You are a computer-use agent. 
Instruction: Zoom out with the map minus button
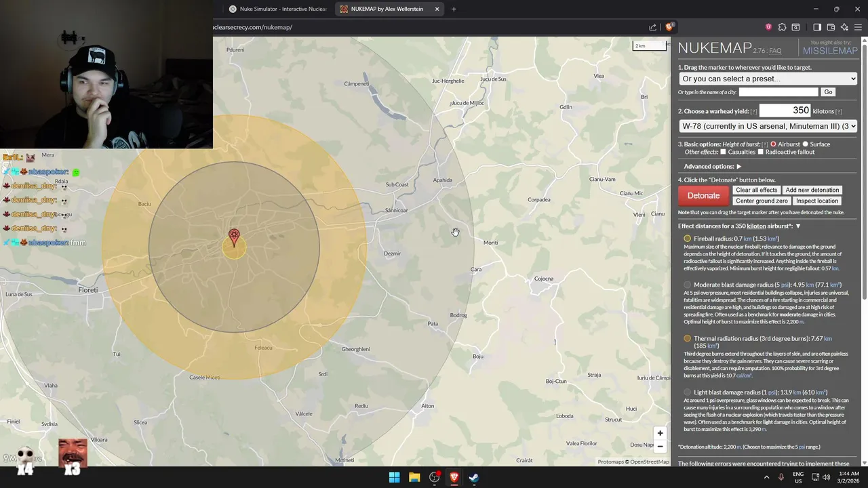coord(660,446)
